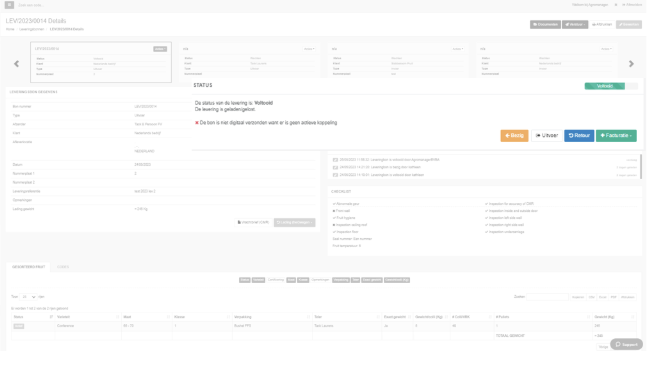Click the Documenten button
Screen dimensions: 652x368
(x=545, y=25)
